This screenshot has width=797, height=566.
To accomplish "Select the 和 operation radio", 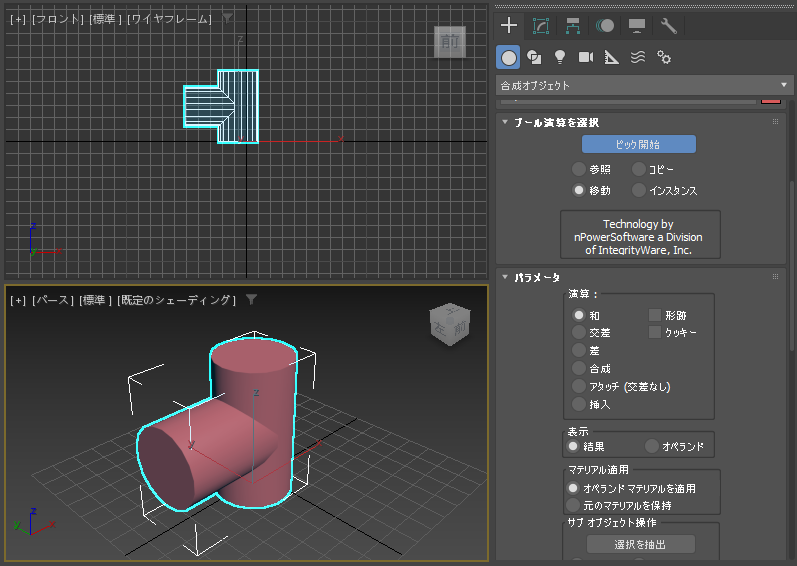I will tap(578, 315).
